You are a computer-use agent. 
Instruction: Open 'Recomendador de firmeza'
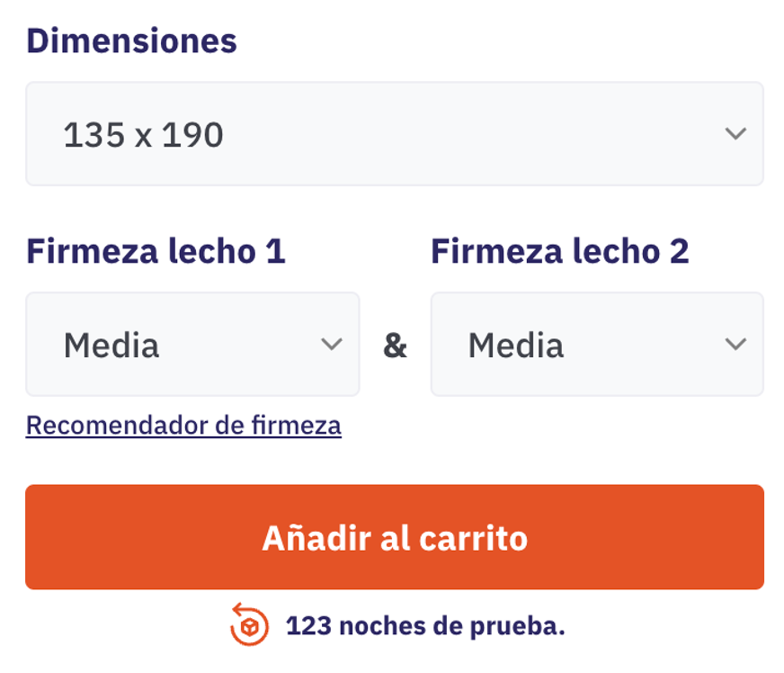[x=183, y=425]
